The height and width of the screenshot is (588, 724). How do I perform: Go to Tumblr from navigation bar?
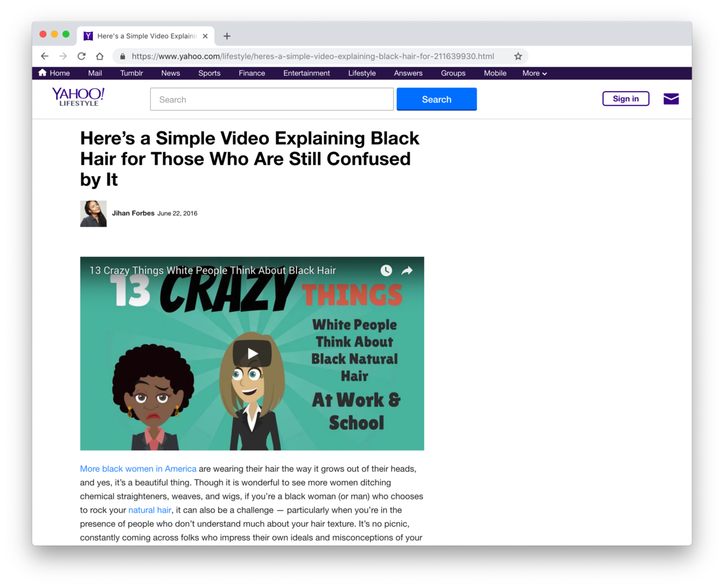click(x=132, y=74)
